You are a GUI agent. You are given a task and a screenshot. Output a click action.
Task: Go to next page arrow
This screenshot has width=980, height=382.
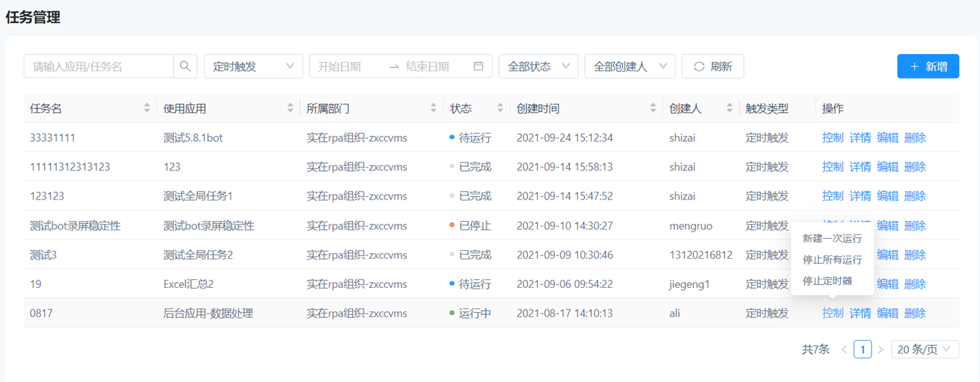pos(881,349)
